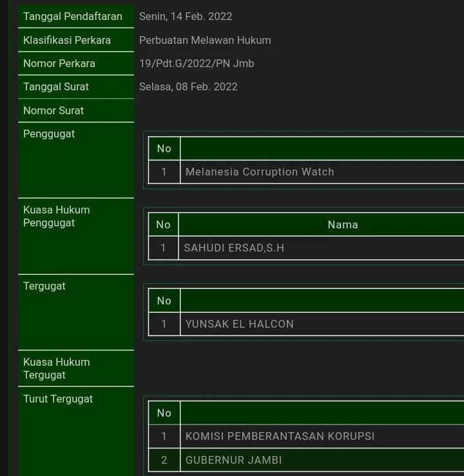The width and height of the screenshot is (464, 476).
Task: Select the registration date Senin, 14 Feb. 2022
Action: (x=186, y=16)
